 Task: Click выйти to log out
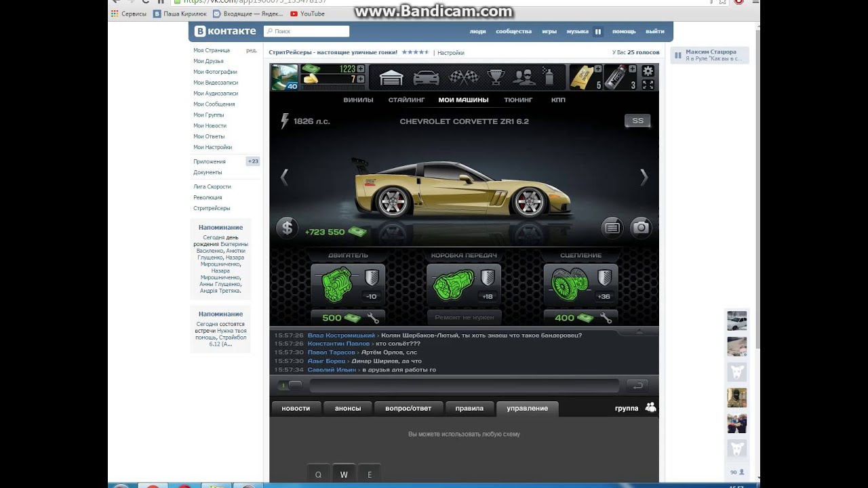click(x=655, y=31)
